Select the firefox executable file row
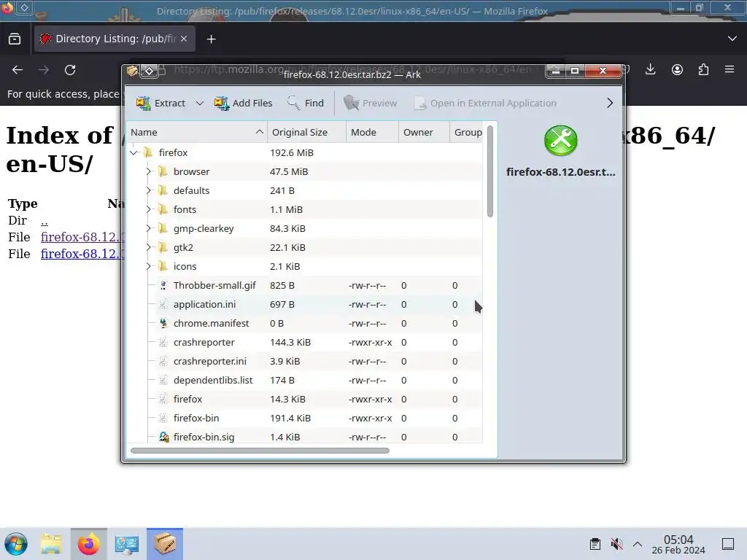The width and height of the screenshot is (747, 560). pyautogui.click(x=305, y=399)
